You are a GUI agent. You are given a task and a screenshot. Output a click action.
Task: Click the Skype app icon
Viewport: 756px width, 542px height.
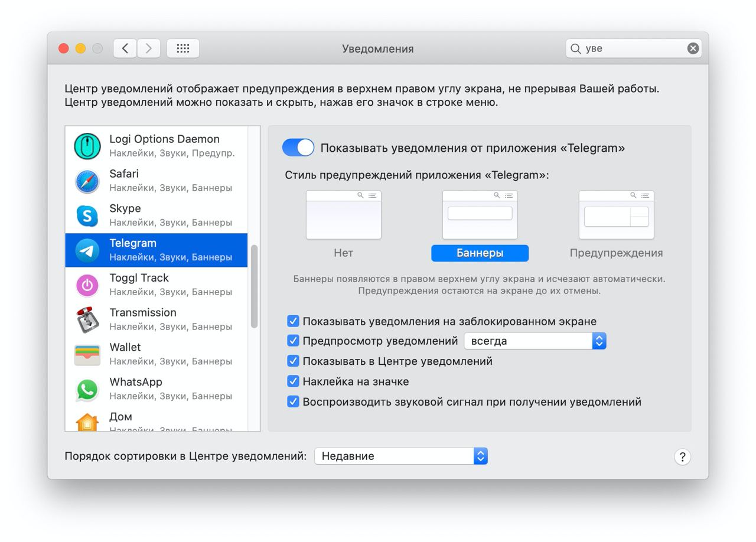(x=87, y=216)
